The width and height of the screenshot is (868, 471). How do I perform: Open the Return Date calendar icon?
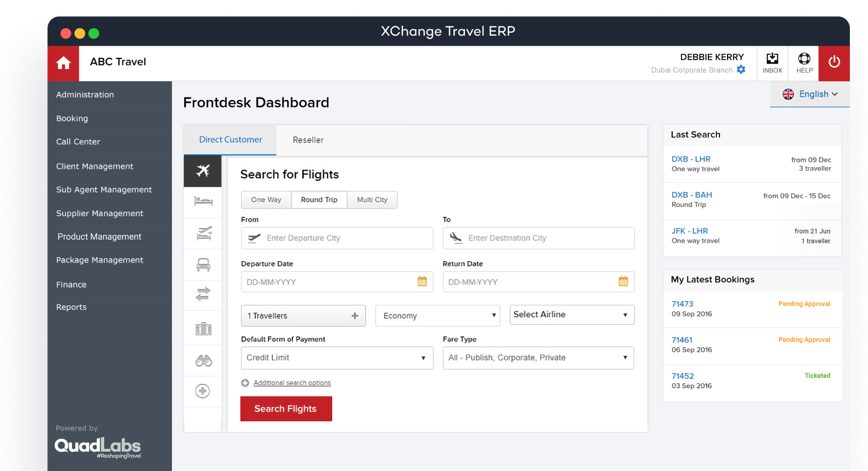(623, 282)
